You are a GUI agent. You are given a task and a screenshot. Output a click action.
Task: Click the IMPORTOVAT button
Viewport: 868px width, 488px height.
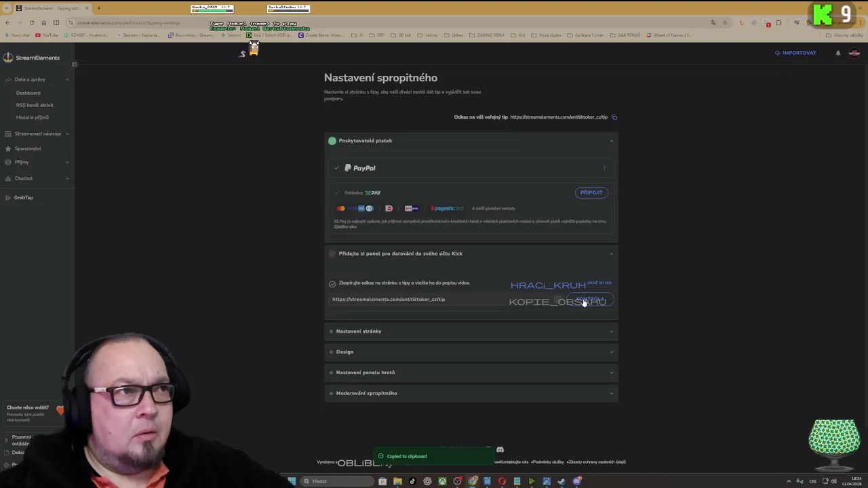coord(796,53)
